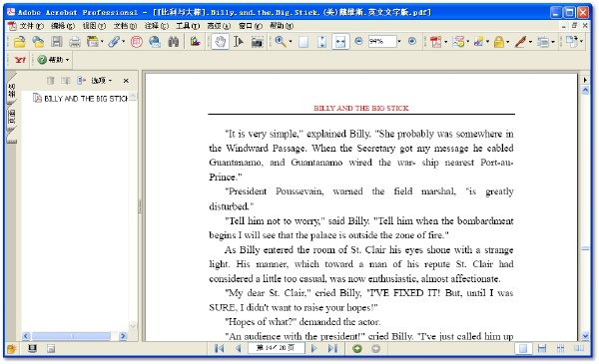
Task: Click the Comment and Markup icon
Action: [x=457, y=42]
